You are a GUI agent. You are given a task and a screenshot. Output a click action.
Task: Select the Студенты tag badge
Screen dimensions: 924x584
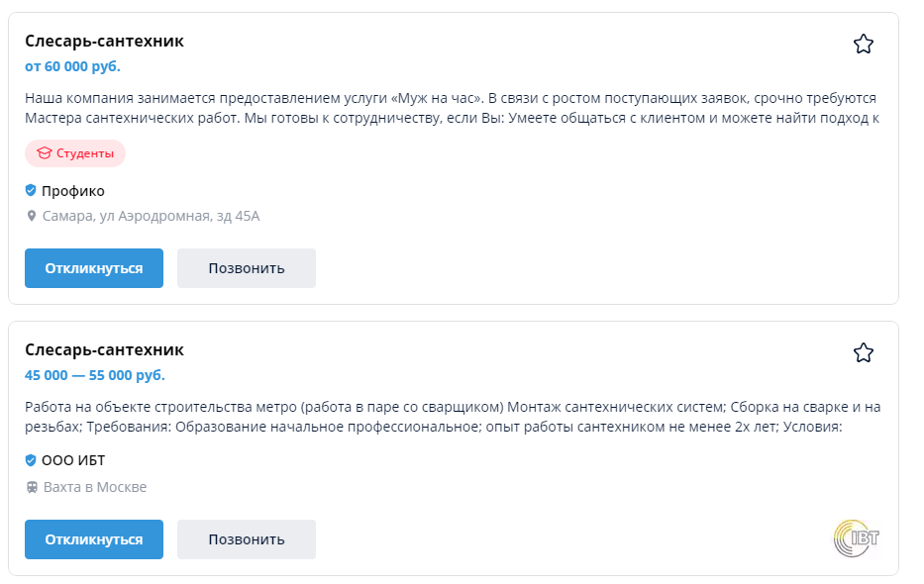(75, 153)
